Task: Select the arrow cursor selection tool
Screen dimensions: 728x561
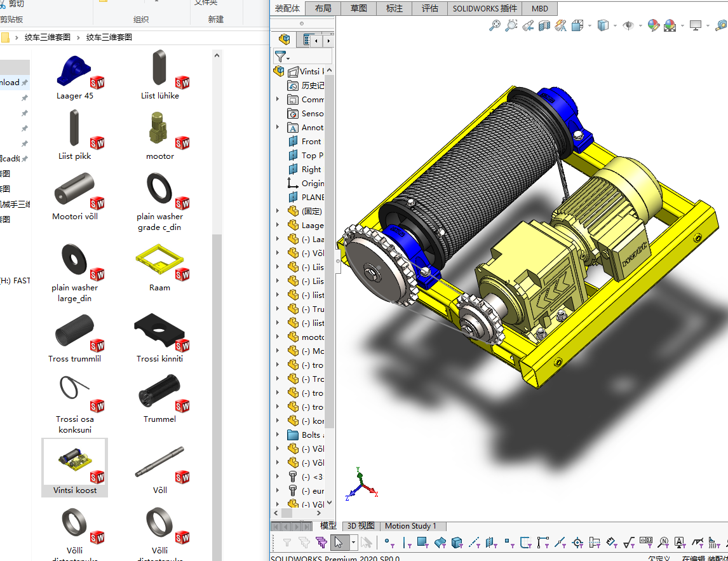Action: pyautogui.click(x=339, y=543)
